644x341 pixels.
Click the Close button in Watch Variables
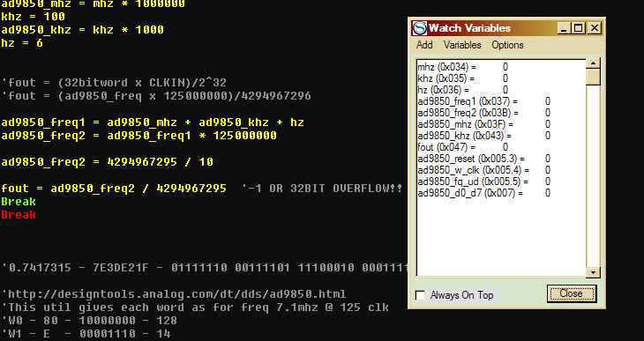(572, 293)
